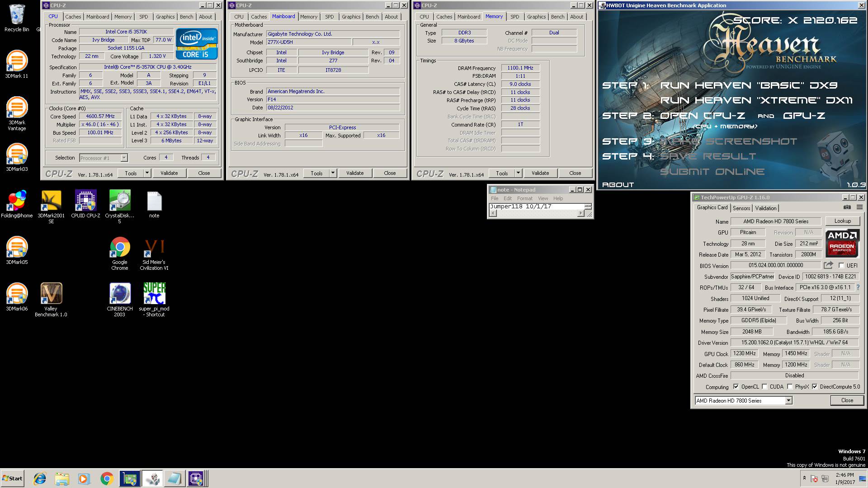Image resolution: width=868 pixels, height=488 pixels.
Task: Select the 3DMark06 desktop shortcut
Action: click(x=17, y=297)
